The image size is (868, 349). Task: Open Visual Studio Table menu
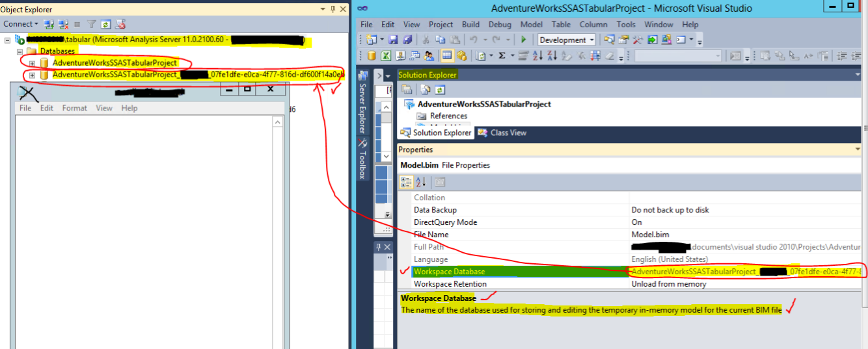(x=561, y=24)
